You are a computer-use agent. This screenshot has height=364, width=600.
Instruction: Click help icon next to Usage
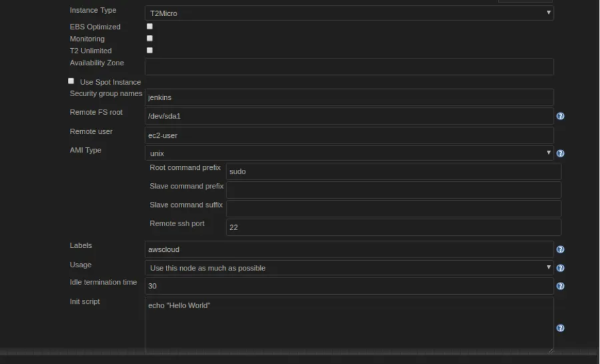point(560,269)
